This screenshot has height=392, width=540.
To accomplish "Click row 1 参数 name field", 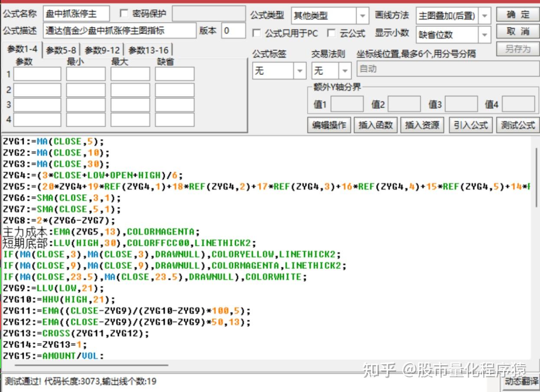I will point(37,74).
